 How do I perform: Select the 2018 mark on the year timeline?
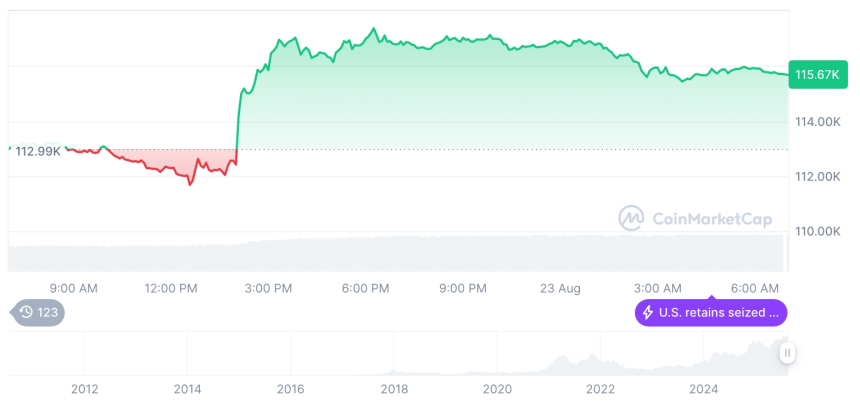tap(394, 388)
